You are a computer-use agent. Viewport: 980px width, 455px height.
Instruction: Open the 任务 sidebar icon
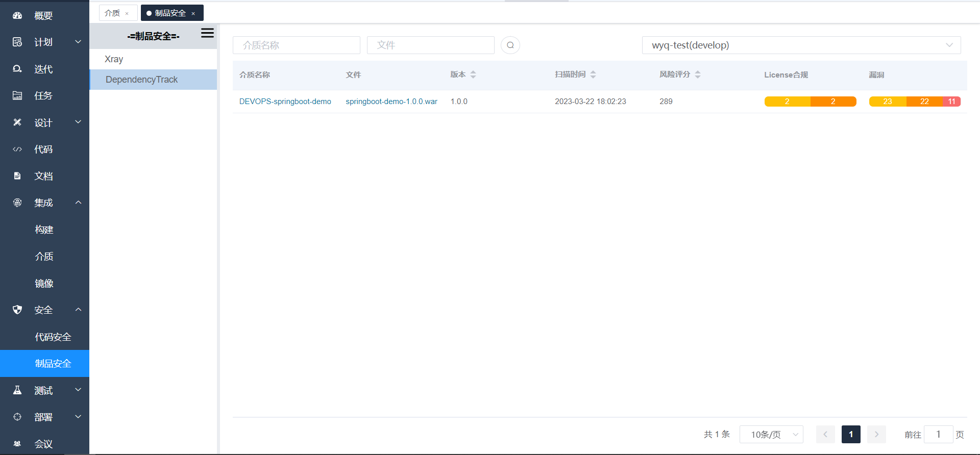pyautogui.click(x=17, y=95)
